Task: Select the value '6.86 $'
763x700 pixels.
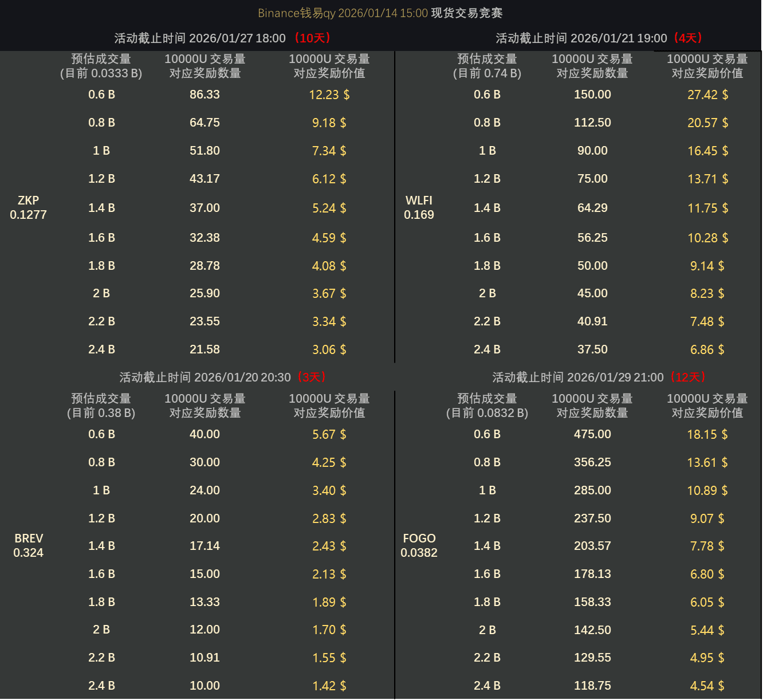Action: (x=707, y=350)
